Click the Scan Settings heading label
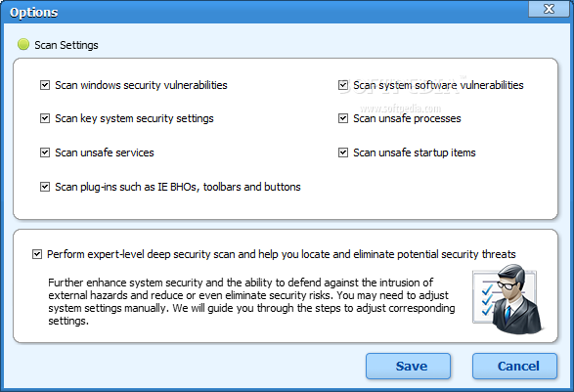The height and width of the screenshot is (392, 574). (x=66, y=45)
